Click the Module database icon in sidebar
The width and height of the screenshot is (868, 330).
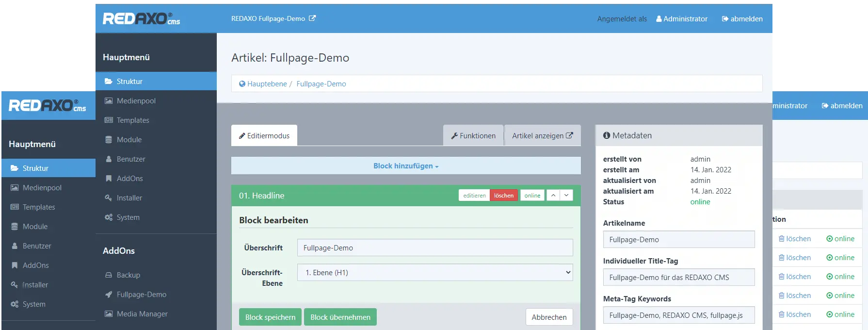[x=109, y=140]
